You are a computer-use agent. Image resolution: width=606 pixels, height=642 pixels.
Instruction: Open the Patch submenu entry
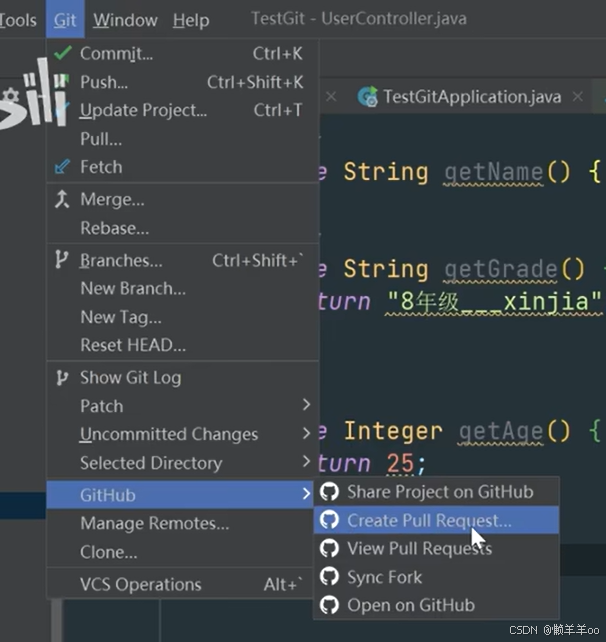click(x=183, y=406)
